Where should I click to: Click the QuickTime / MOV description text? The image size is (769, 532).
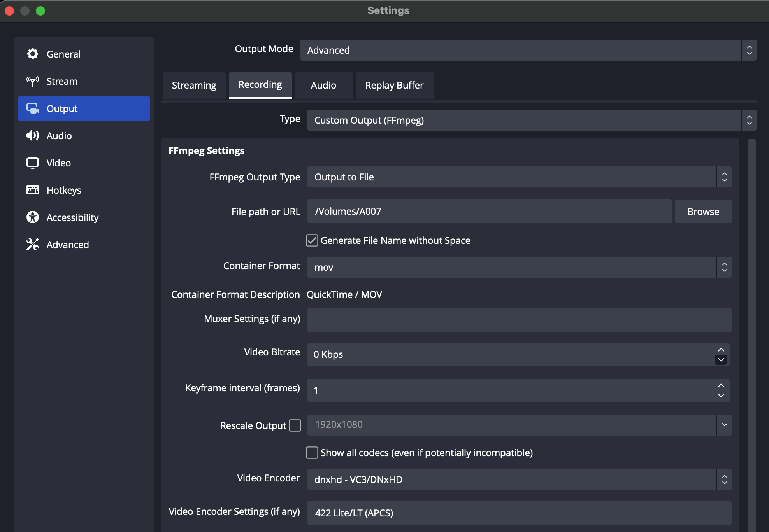344,294
